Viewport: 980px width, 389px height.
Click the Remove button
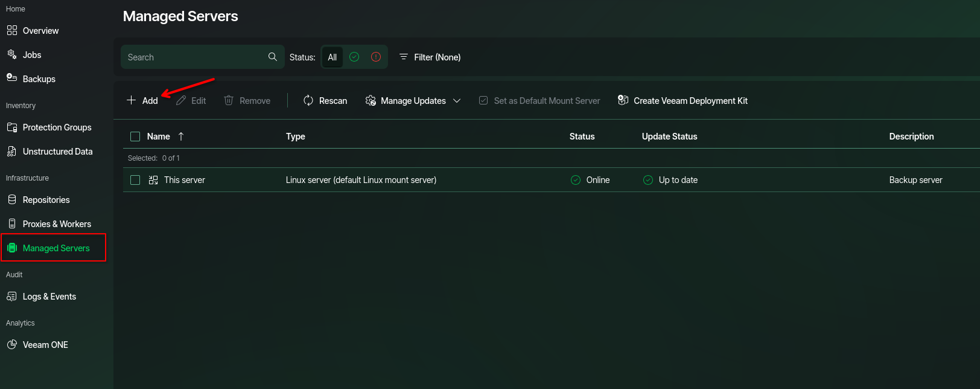pyautogui.click(x=247, y=101)
